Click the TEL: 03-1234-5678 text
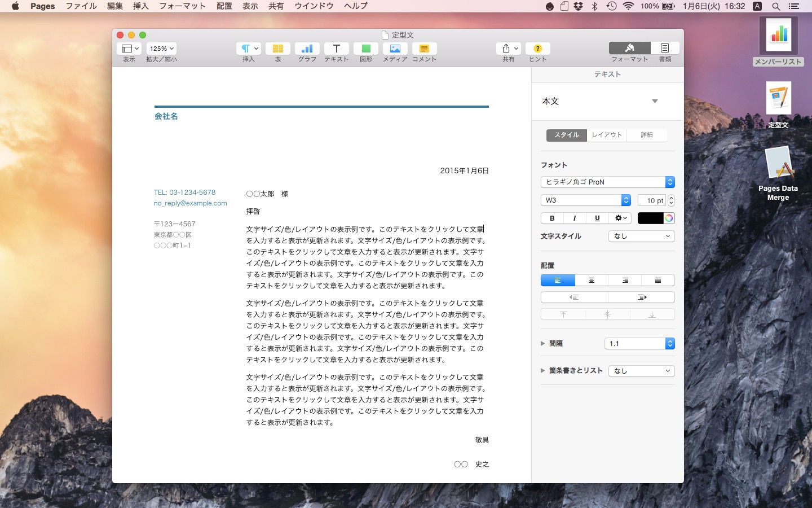Screen dimensions: 812x508 184,192
